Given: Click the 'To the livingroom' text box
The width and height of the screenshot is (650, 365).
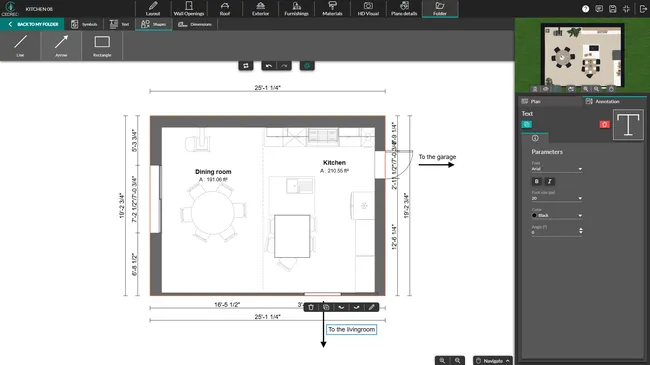Looking at the screenshot, I should [x=352, y=329].
